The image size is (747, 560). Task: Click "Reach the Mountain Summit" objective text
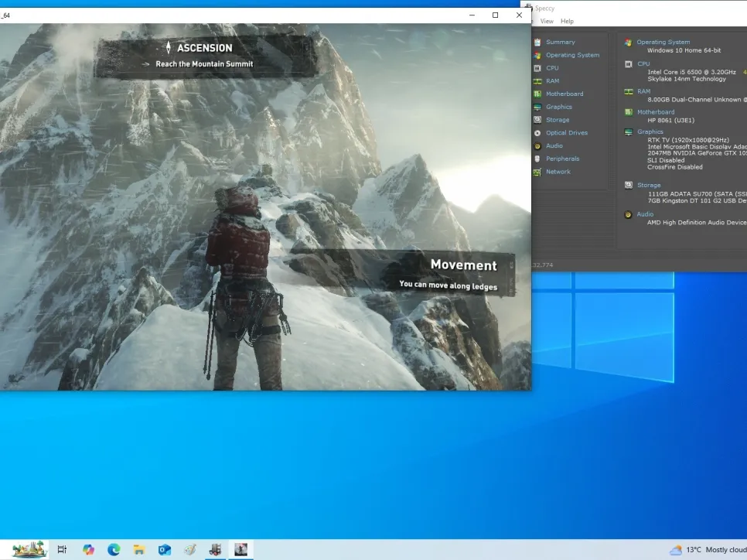click(204, 64)
